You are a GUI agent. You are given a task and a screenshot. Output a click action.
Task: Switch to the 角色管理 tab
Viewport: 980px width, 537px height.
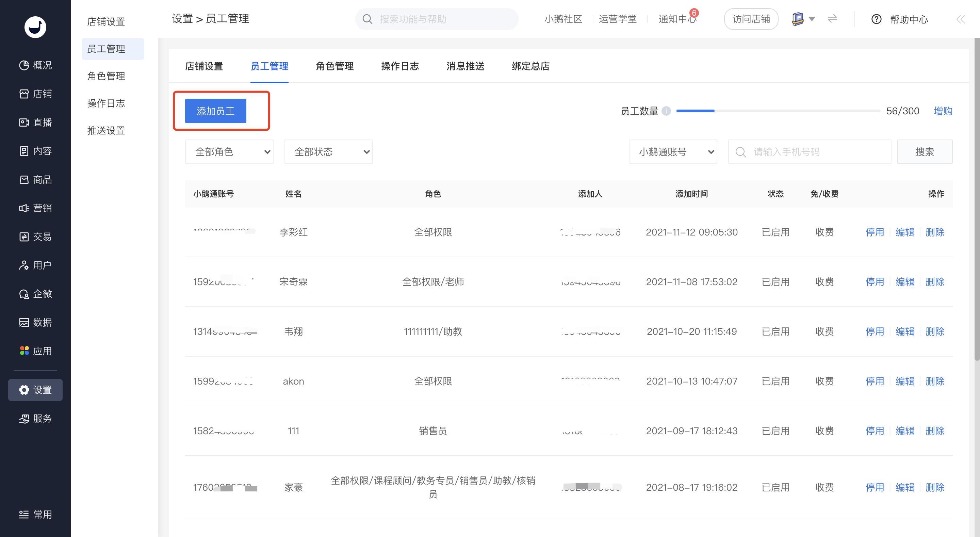(x=334, y=66)
